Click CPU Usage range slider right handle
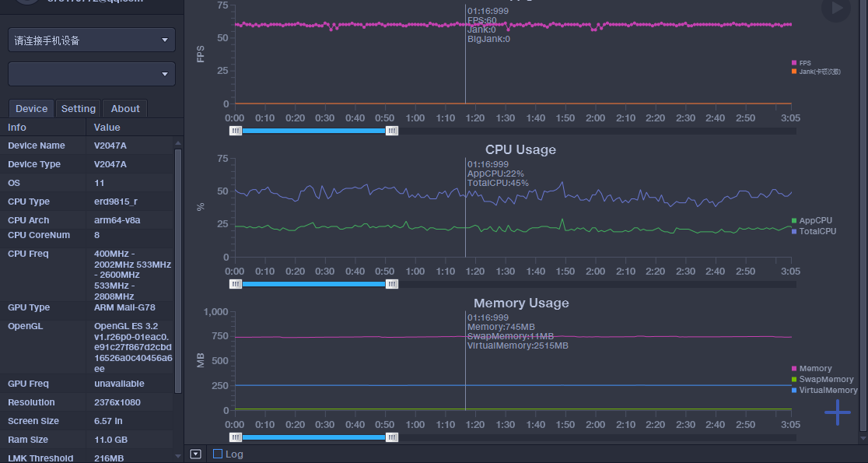 (x=392, y=284)
